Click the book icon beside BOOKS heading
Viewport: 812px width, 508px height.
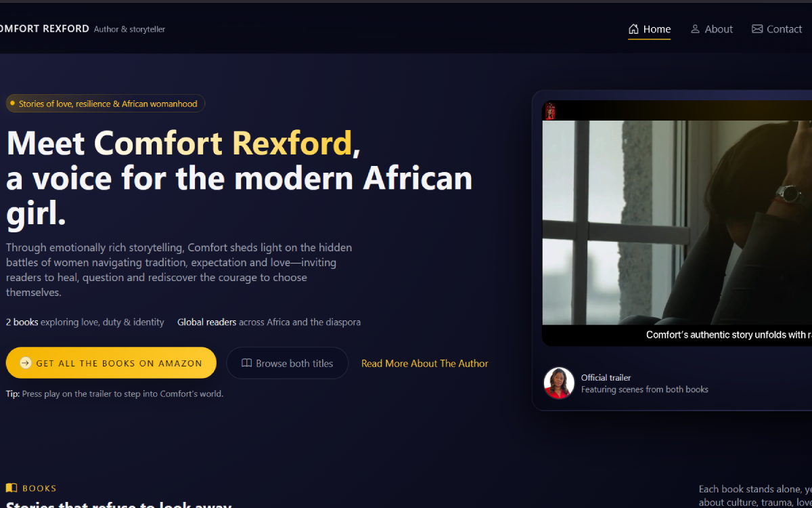(12, 488)
